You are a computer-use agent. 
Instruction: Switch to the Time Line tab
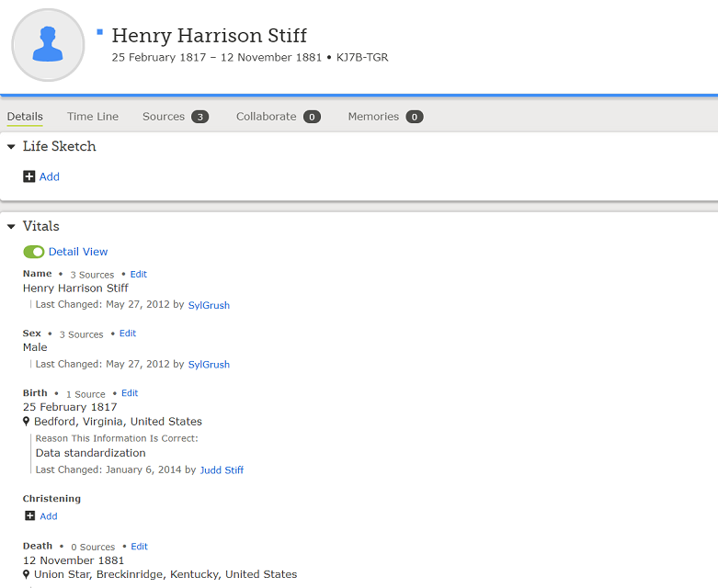pos(93,117)
